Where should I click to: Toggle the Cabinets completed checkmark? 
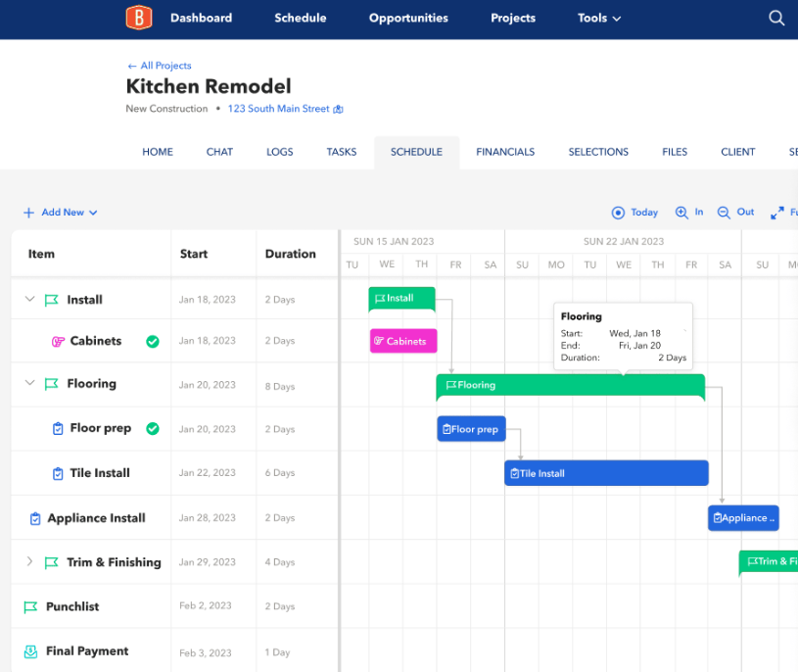pyautogui.click(x=153, y=341)
